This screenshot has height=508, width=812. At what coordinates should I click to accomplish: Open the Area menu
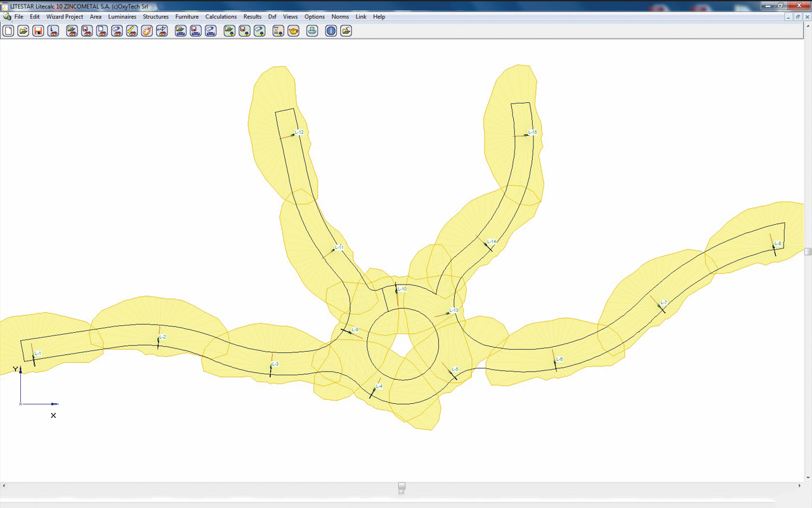pos(96,17)
